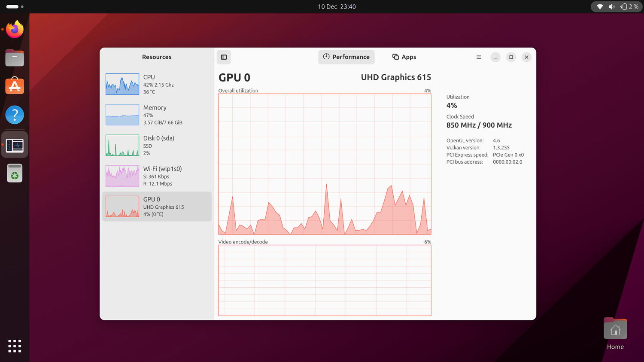Viewport: 644px width, 362px height.
Task: Switch to the Performance tab
Action: pyautogui.click(x=346, y=57)
